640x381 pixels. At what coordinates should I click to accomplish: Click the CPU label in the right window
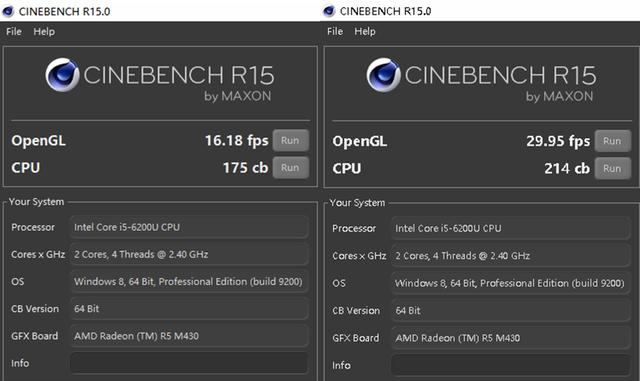(347, 168)
